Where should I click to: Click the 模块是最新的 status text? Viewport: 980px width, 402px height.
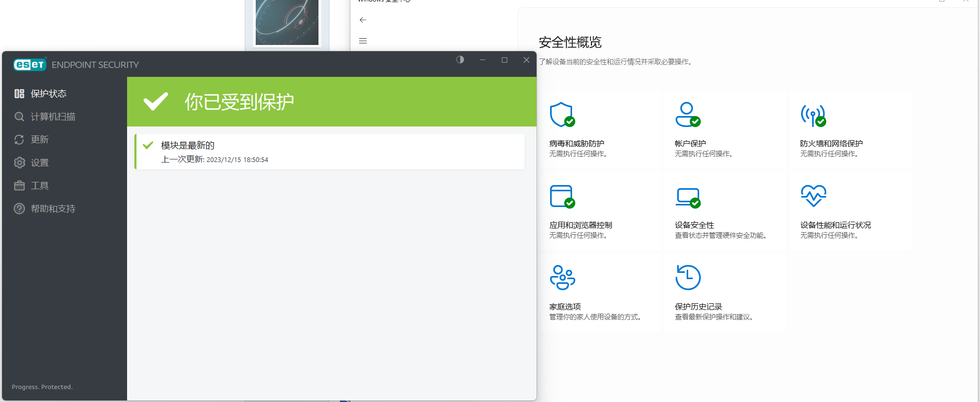pyautogui.click(x=188, y=145)
